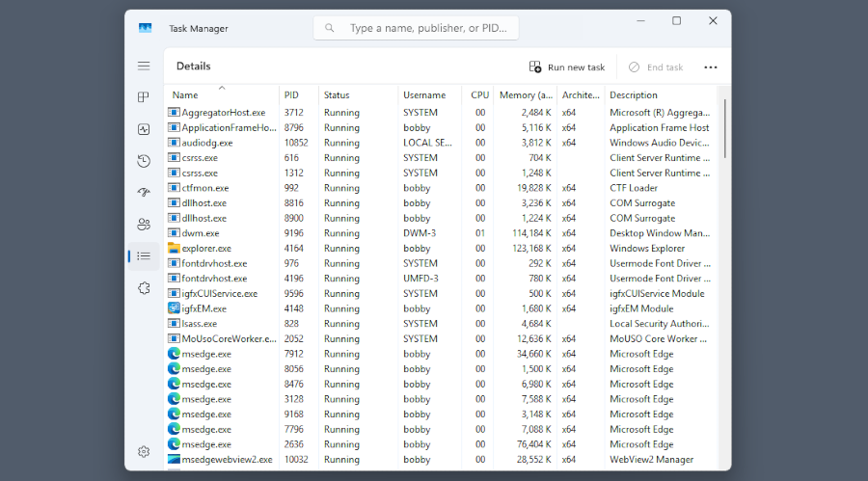Sort by the Name column header

(x=222, y=94)
